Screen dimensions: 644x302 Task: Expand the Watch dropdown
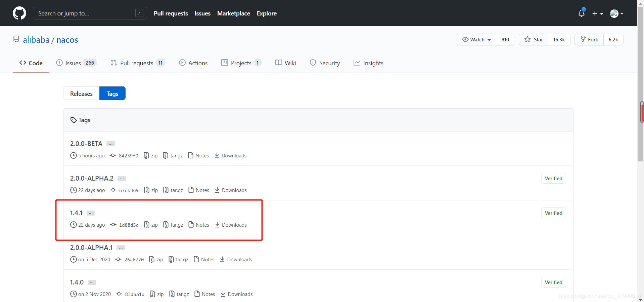[x=476, y=40]
